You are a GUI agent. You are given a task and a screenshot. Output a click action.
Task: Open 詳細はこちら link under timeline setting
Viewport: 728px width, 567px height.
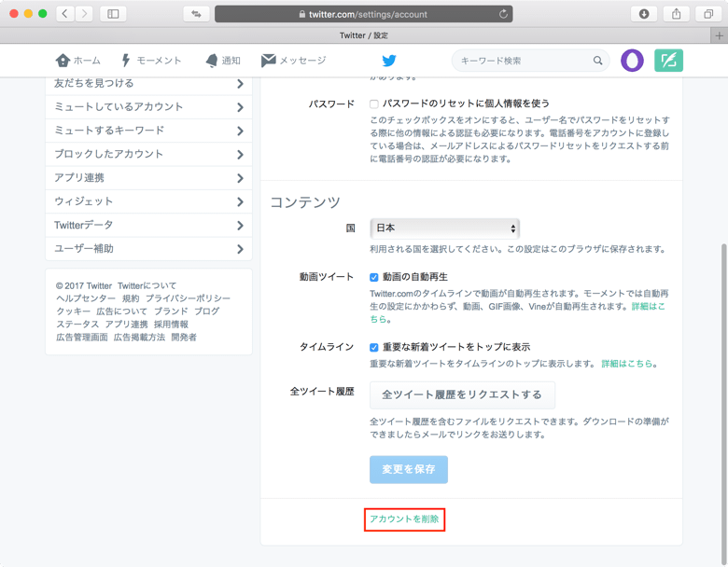coord(627,364)
